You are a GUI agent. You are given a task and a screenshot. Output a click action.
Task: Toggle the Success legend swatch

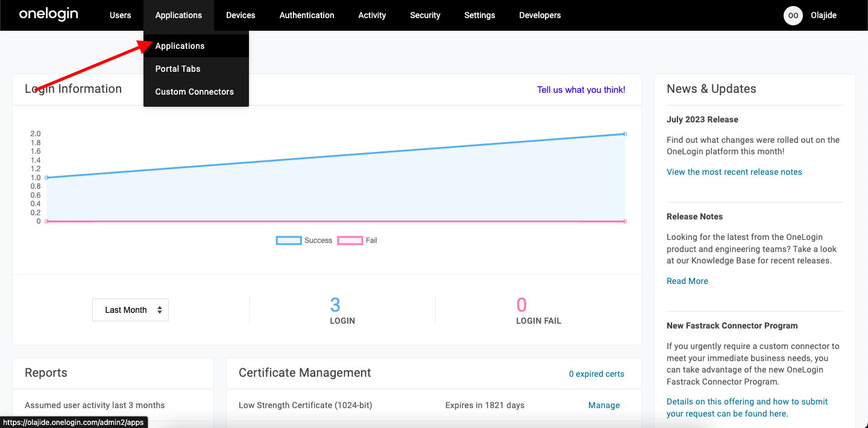pos(289,241)
